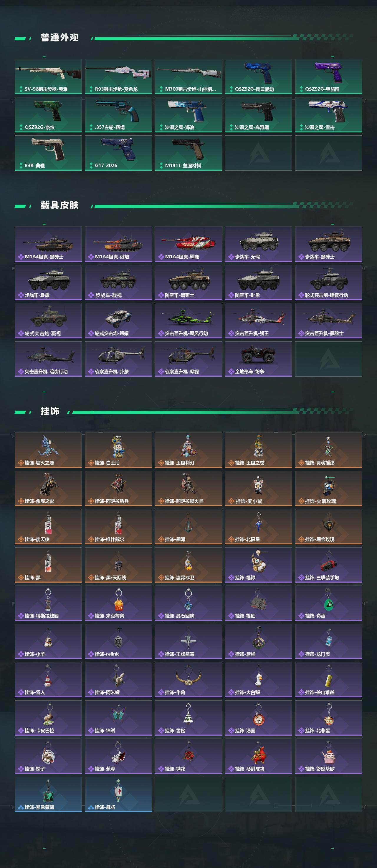This screenshot has width=377, height=868.
Task: Open the QSZ92G-电路图 pistol skin
Action: 328,77
